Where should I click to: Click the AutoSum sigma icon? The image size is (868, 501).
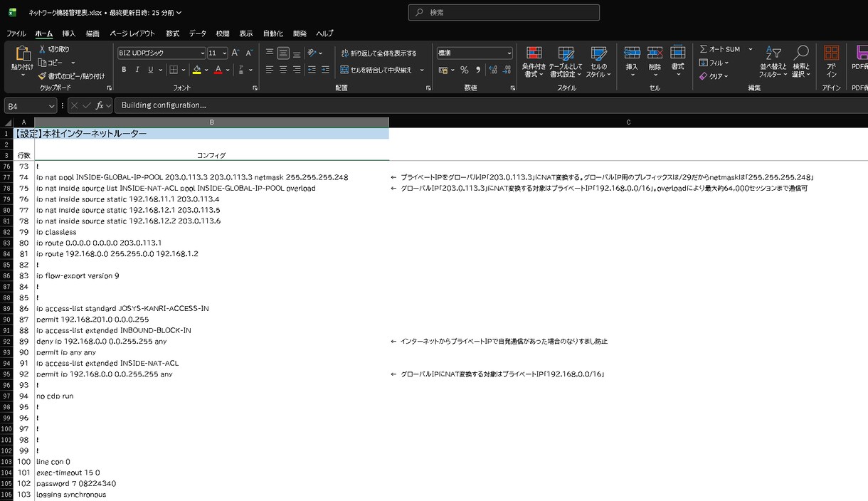click(704, 49)
